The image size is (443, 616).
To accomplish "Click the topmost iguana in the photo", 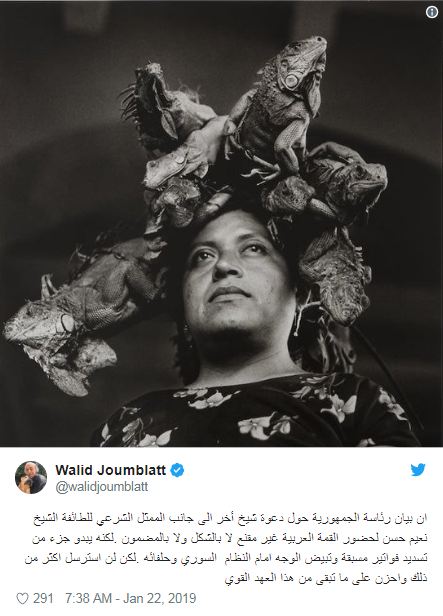I will click(x=281, y=106).
